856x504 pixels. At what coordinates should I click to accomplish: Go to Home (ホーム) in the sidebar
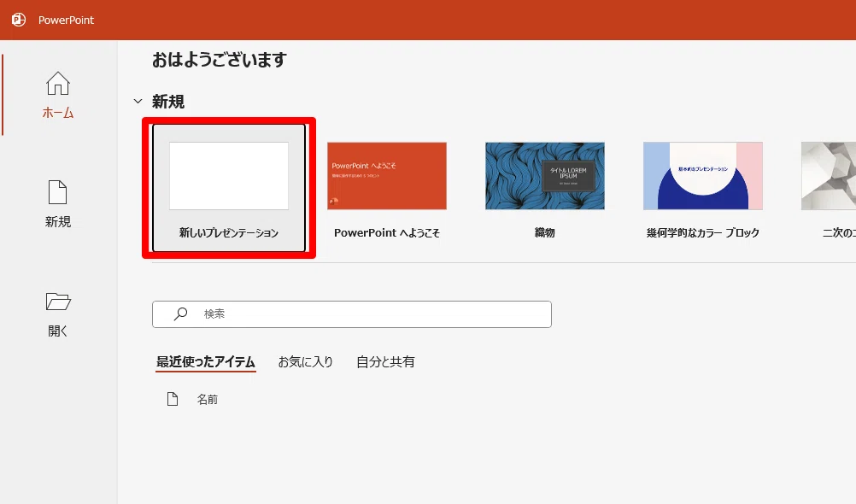[x=58, y=95]
